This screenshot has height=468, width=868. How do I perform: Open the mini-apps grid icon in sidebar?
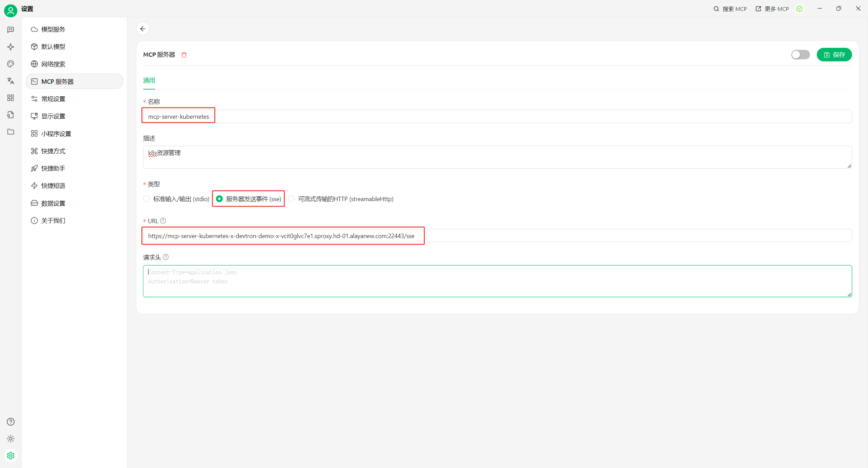click(11, 98)
